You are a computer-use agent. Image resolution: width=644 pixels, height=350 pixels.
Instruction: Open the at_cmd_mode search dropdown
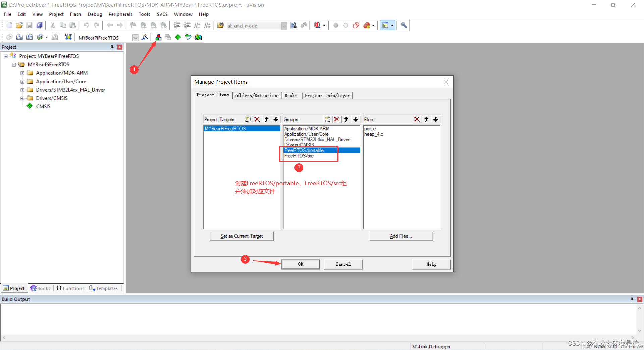pyautogui.click(x=284, y=26)
